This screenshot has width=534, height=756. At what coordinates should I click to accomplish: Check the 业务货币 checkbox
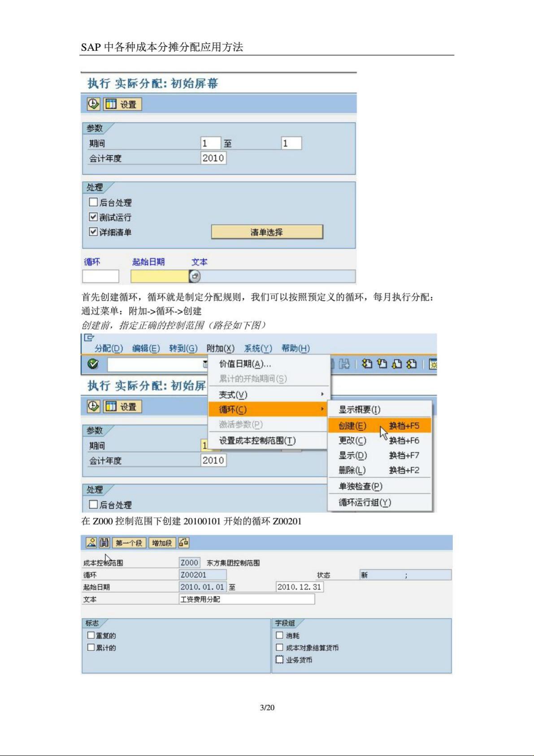(279, 660)
